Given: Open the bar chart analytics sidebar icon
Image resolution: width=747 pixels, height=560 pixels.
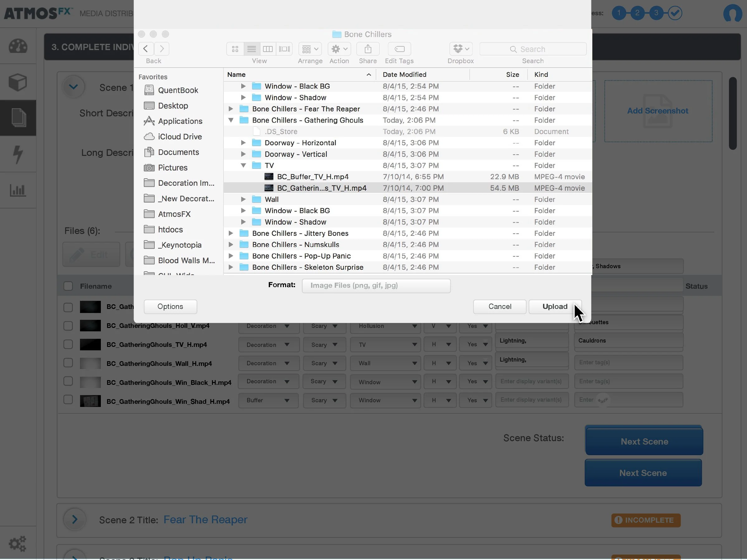Looking at the screenshot, I should (x=18, y=190).
